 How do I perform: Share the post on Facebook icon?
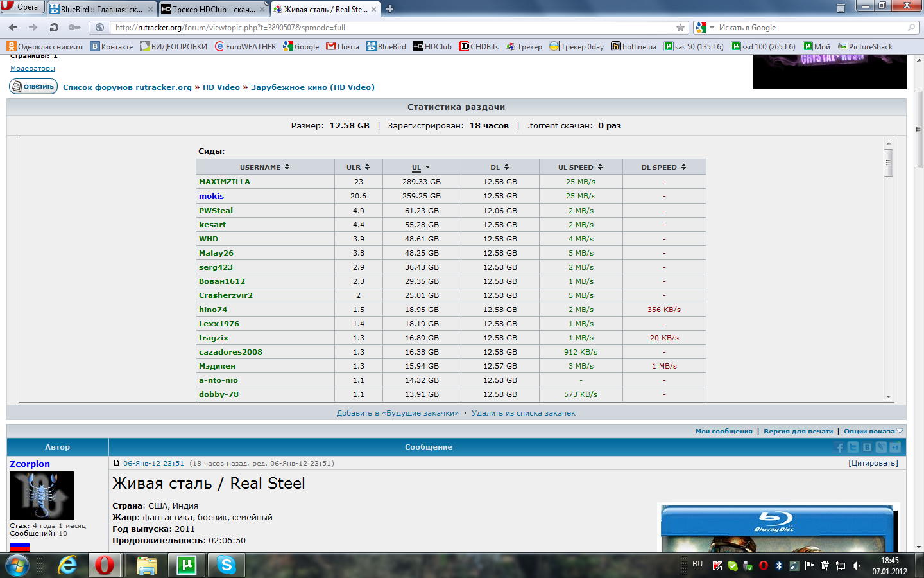click(839, 447)
